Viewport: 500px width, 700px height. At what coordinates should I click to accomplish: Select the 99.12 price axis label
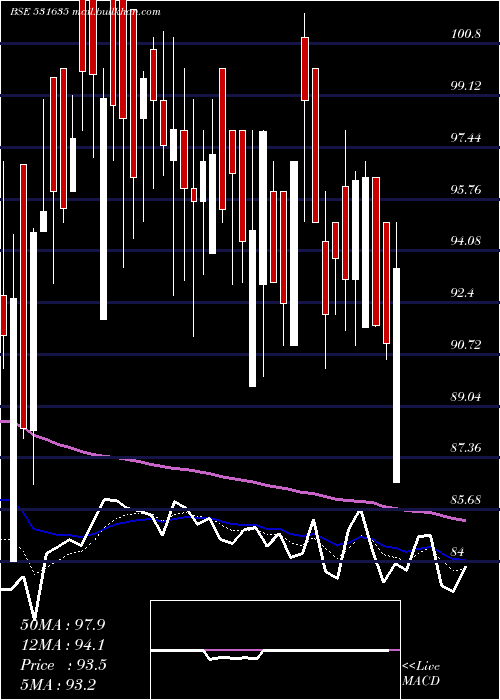coord(466,86)
